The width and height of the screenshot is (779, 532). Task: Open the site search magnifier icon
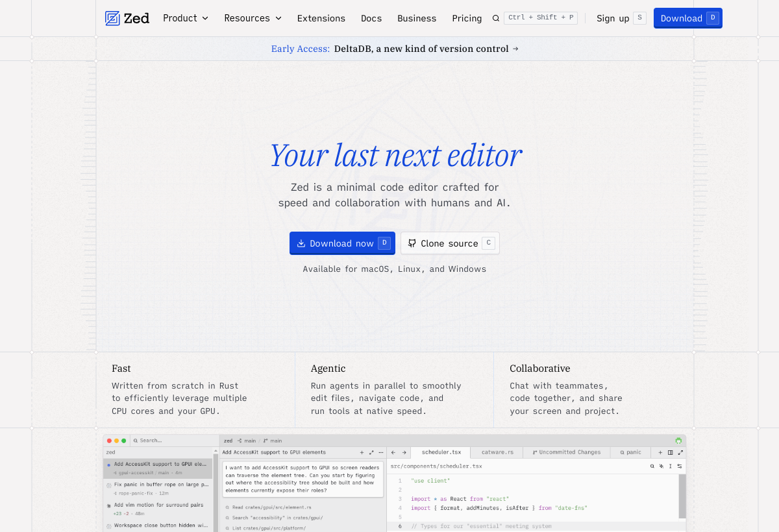click(496, 18)
